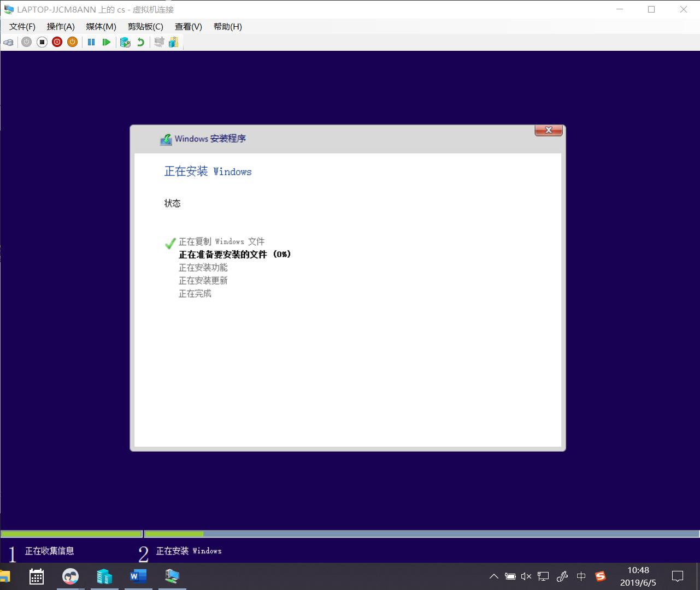Click phase 2 label 正在安装 Windows

pos(189,551)
